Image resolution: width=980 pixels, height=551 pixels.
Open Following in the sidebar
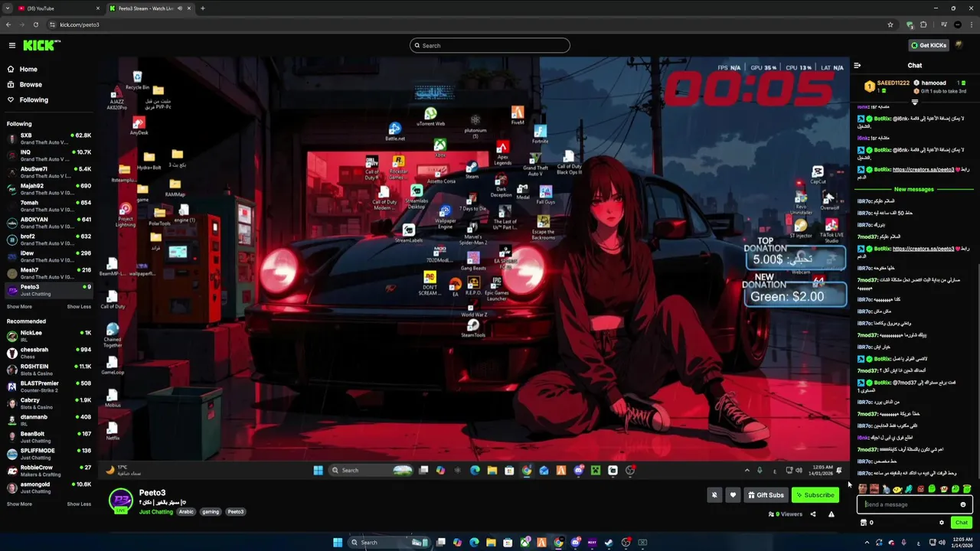point(34,99)
